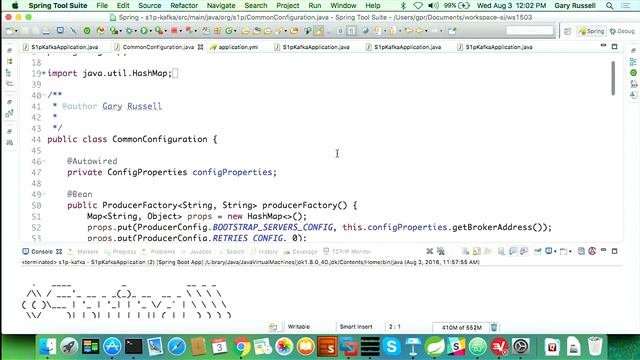
Task: Click 'Writable' status bar entry
Action: 299,327
